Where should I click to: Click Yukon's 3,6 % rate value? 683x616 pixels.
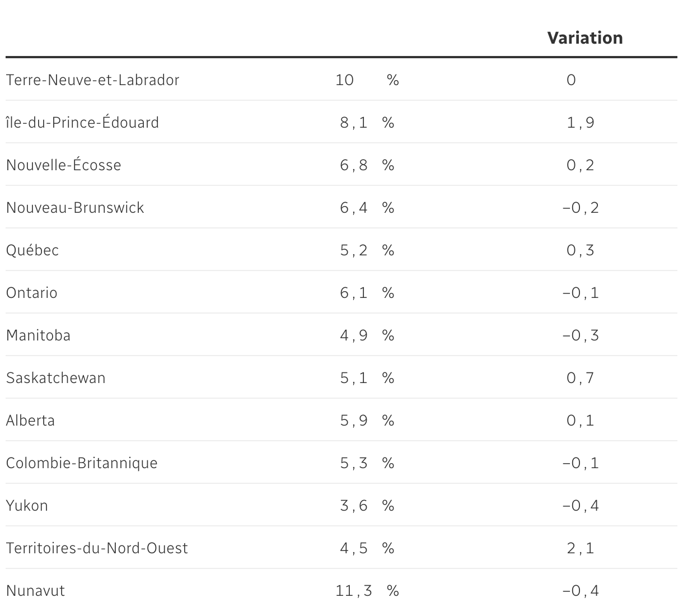[367, 506]
